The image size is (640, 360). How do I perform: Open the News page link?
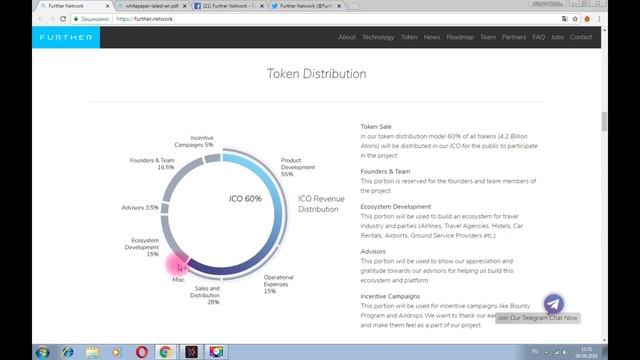pos(431,37)
